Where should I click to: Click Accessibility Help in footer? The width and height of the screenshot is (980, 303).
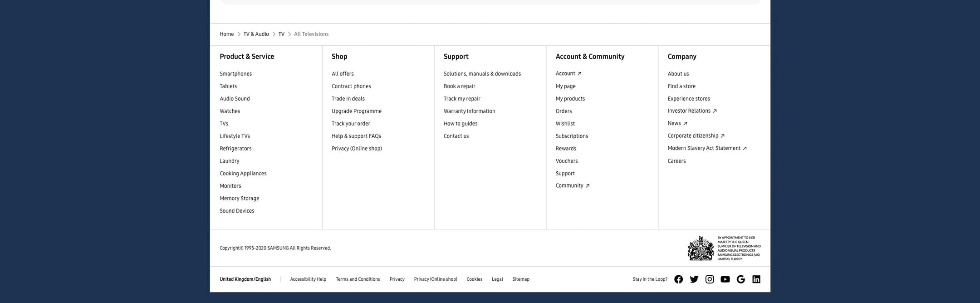point(308,279)
